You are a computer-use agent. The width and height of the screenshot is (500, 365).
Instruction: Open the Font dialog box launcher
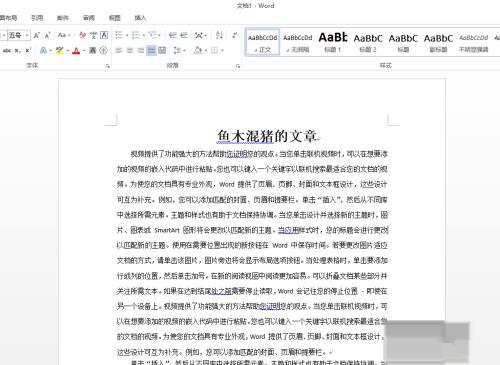pos(108,66)
